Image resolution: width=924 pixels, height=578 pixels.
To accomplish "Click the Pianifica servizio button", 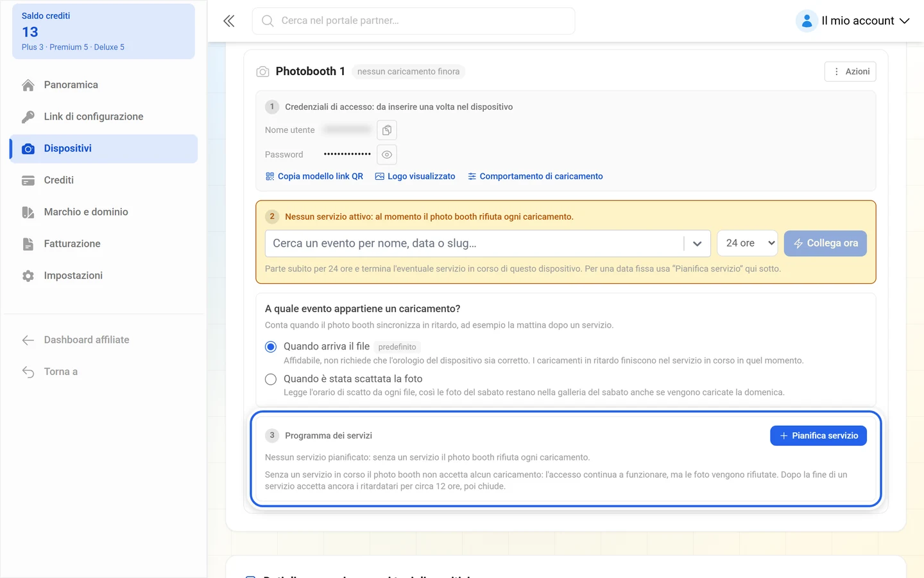I will (818, 435).
